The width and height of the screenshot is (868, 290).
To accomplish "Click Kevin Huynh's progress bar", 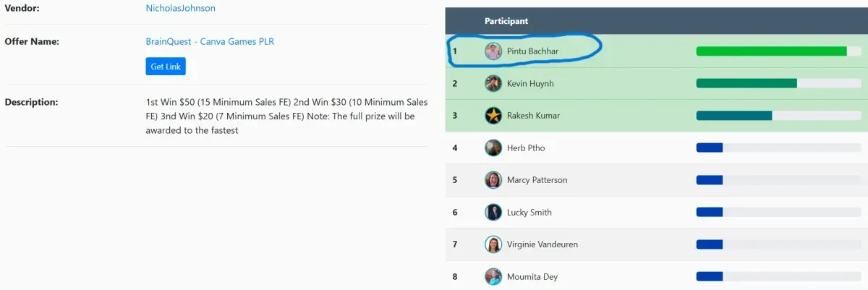I will pyautogui.click(x=778, y=84).
